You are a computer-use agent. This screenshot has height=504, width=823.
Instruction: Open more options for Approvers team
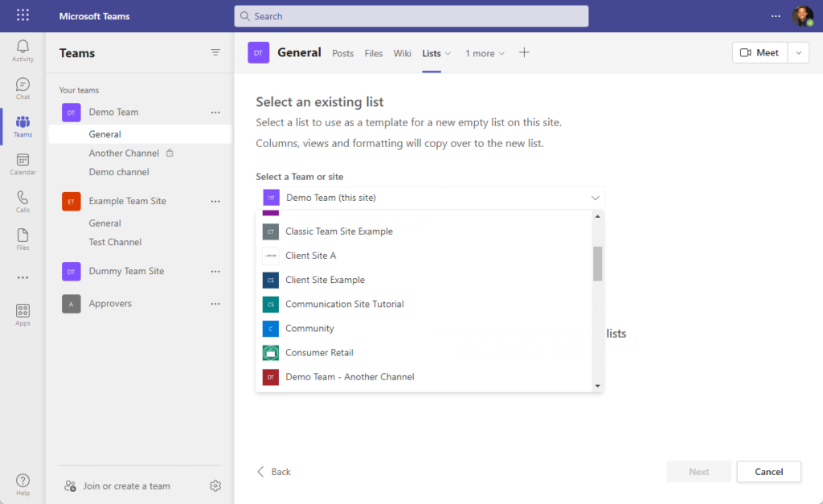[215, 304]
